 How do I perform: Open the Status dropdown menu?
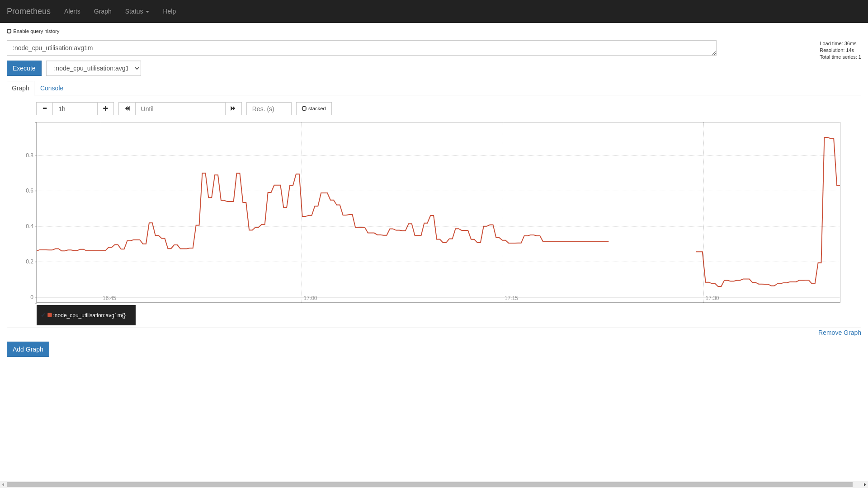[x=137, y=11]
